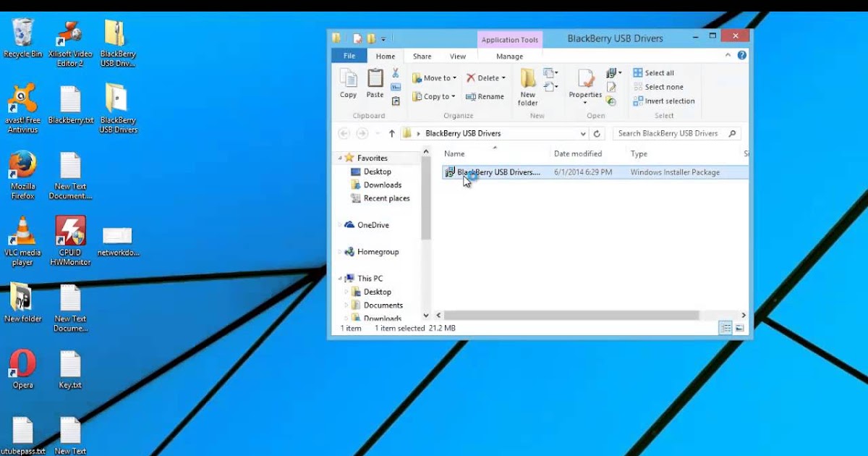The image size is (868, 456).
Task: Click the Forward navigation arrow
Action: click(x=362, y=133)
